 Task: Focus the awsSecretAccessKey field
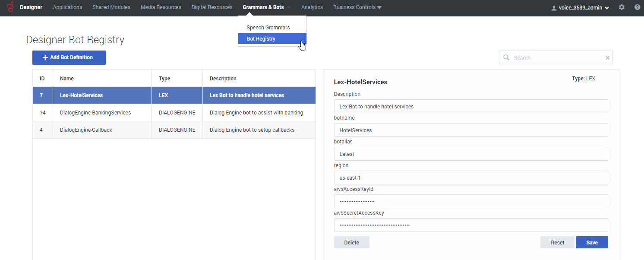coord(470,225)
